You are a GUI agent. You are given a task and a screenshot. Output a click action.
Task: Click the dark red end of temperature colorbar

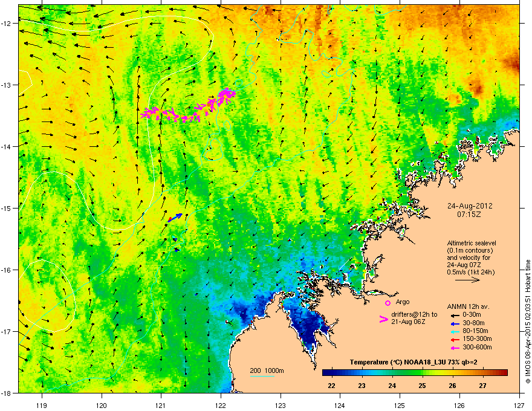click(x=503, y=373)
